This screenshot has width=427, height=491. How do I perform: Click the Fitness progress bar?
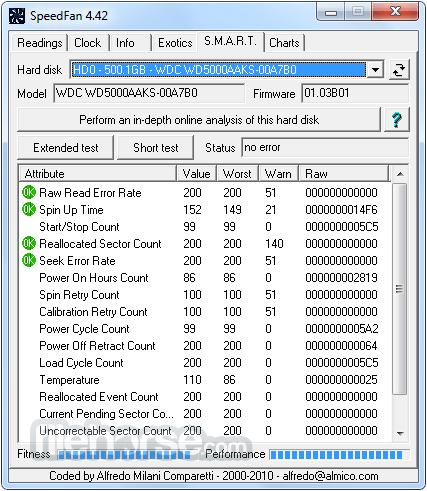click(x=126, y=454)
